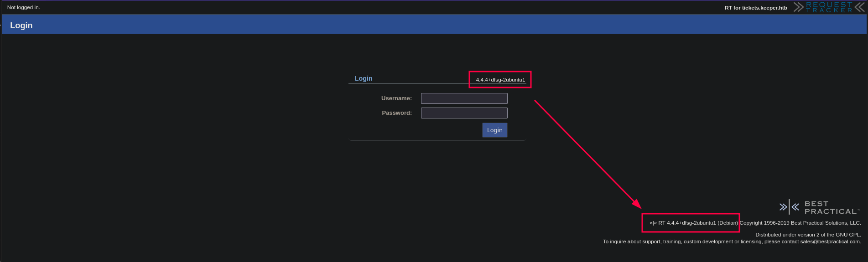Viewport: 868px width, 262px height.
Task: Click the Username label
Action: [x=396, y=98]
